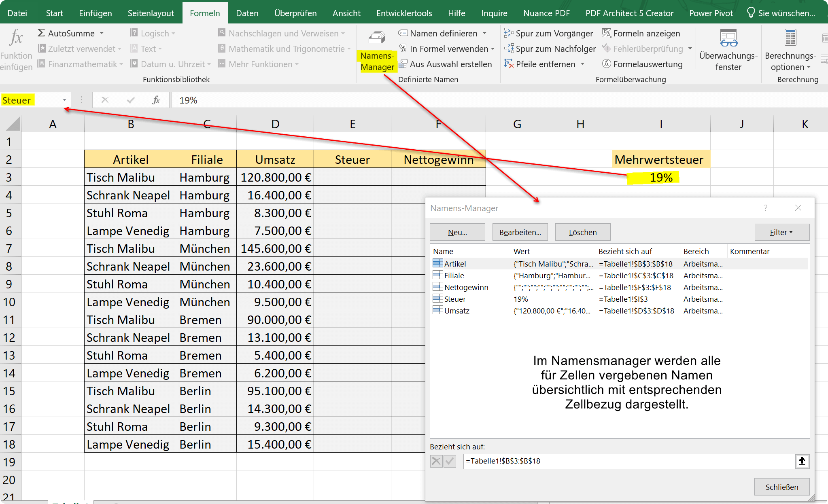Switch to the Einfügen tab
Screen dimensions: 828x504
(96, 13)
